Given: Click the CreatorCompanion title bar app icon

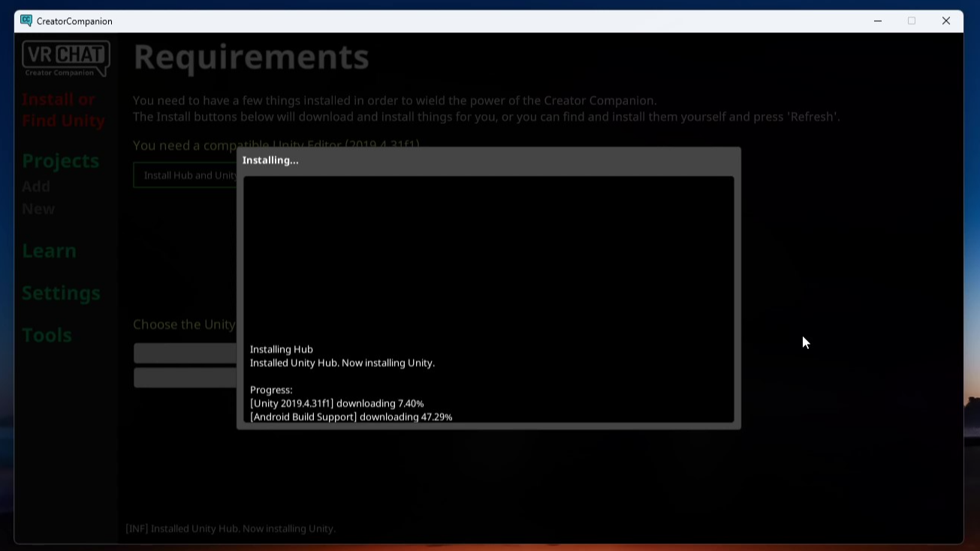Looking at the screenshot, I should pyautogui.click(x=26, y=21).
